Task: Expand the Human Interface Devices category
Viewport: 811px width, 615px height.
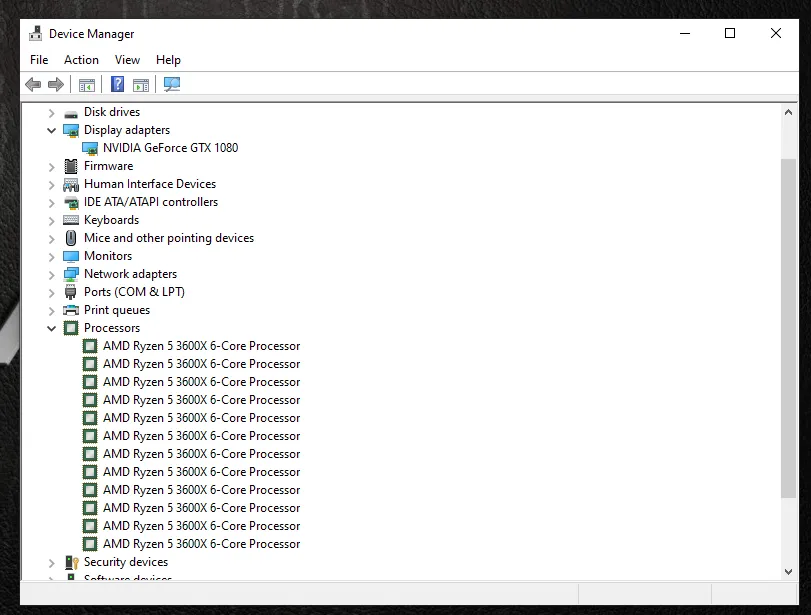Action: point(52,183)
